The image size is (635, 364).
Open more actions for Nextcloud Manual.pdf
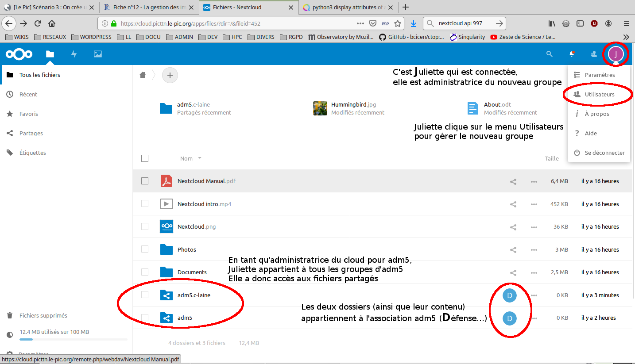coord(534,181)
